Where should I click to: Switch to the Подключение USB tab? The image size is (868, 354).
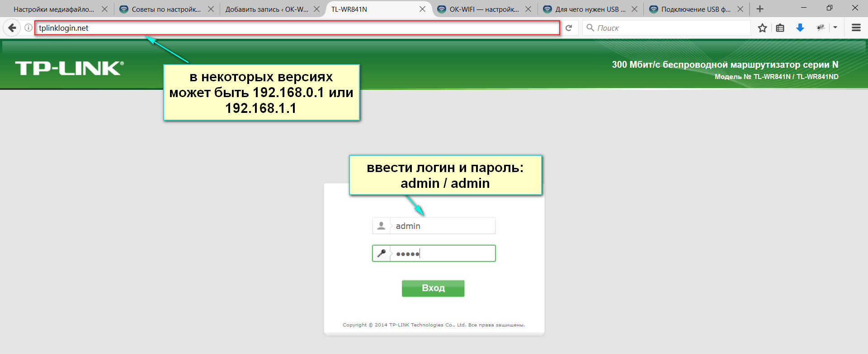pyautogui.click(x=696, y=9)
